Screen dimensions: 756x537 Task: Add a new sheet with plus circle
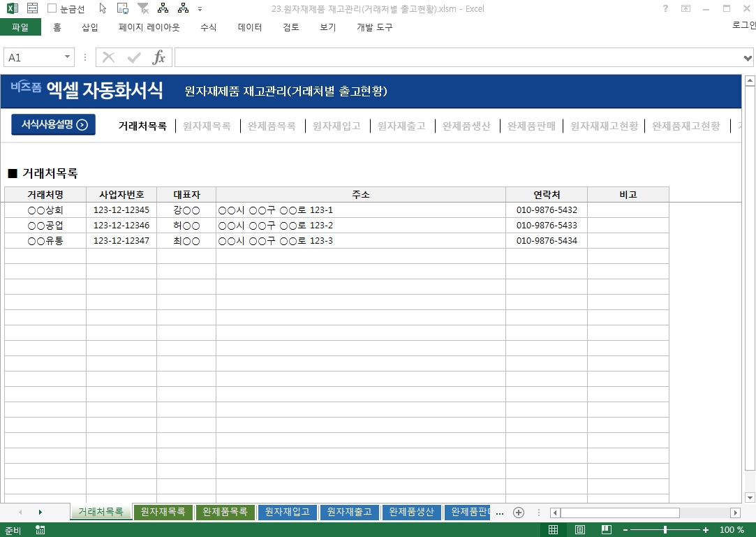coord(519,513)
